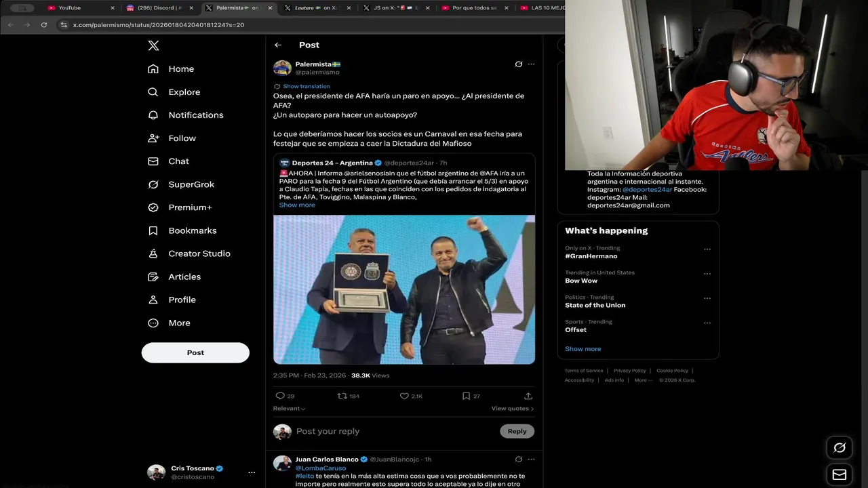The height and width of the screenshot is (488, 868).
Task: Open the Grok icon on the Palermista post
Action: [519, 64]
